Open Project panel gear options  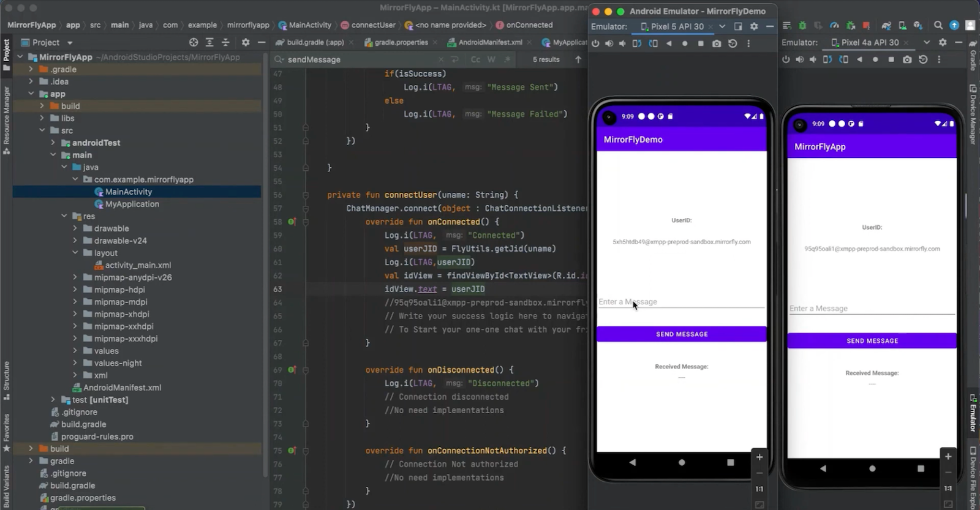pyautogui.click(x=246, y=42)
